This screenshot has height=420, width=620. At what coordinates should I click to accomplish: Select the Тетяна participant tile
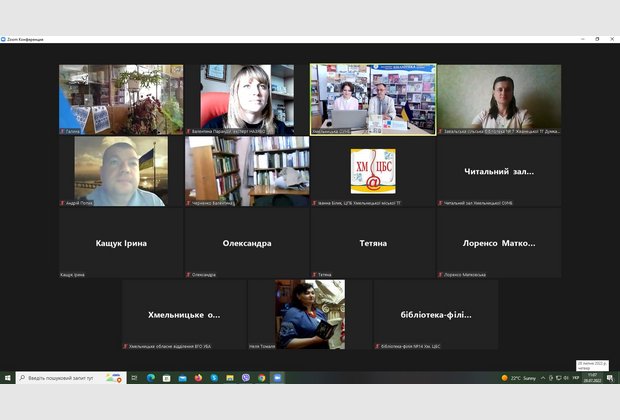[373, 242]
